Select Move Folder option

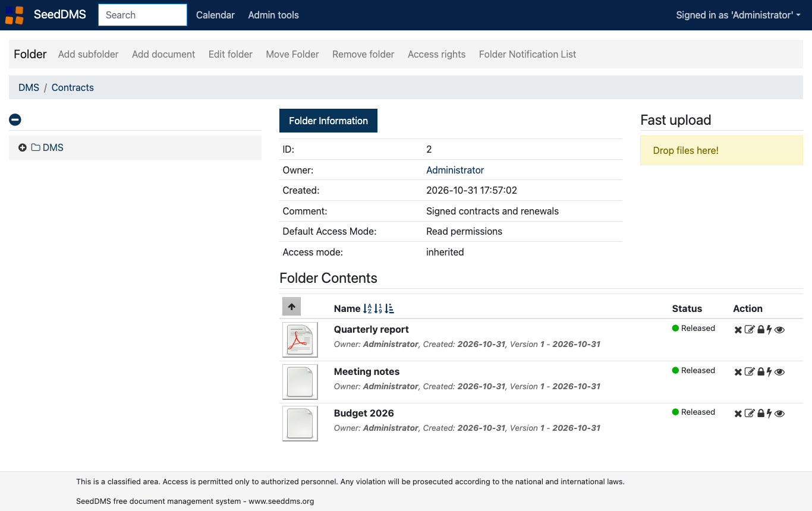point(292,54)
